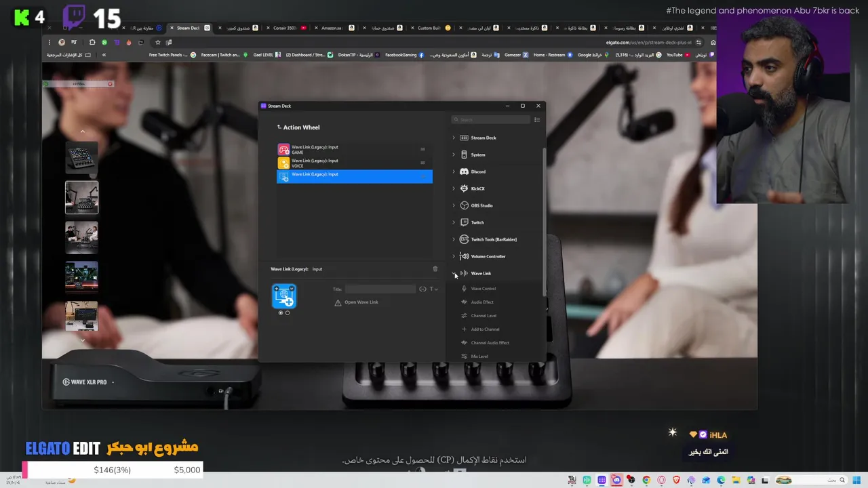
Task: Open the FacebookGaming bookmark
Action: tap(404, 55)
